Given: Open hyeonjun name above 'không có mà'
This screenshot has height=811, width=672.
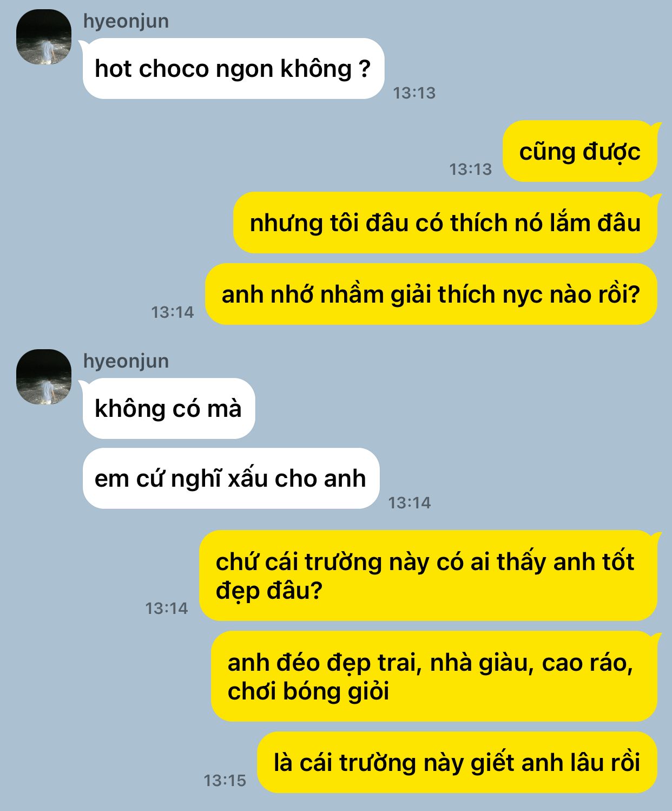Looking at the screenshot, I should coord(126,361).
